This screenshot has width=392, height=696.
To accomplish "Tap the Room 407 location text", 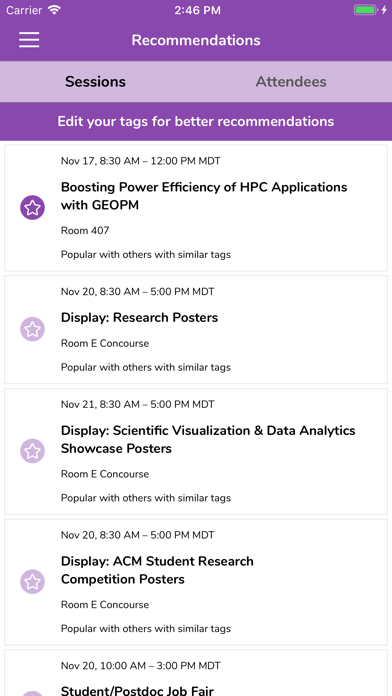I will pos(85,230).
